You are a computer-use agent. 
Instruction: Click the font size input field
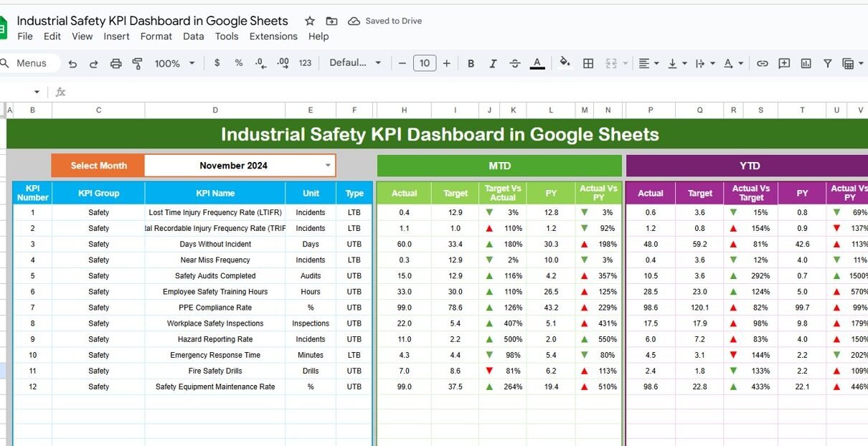click(424, 64)
